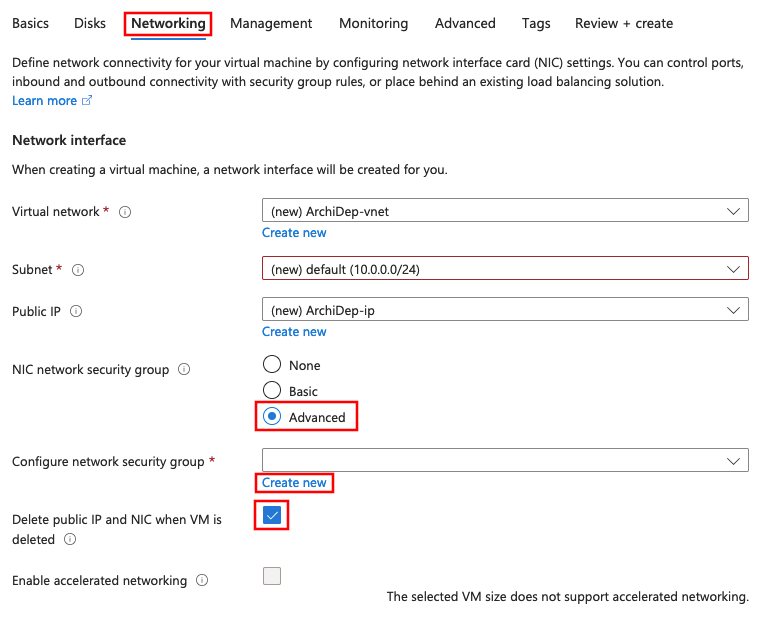Image resolution: width=769 pixels, height=618 pixels.
Task: Choose Advanced network security group option
Action: (x=272, y=417)
